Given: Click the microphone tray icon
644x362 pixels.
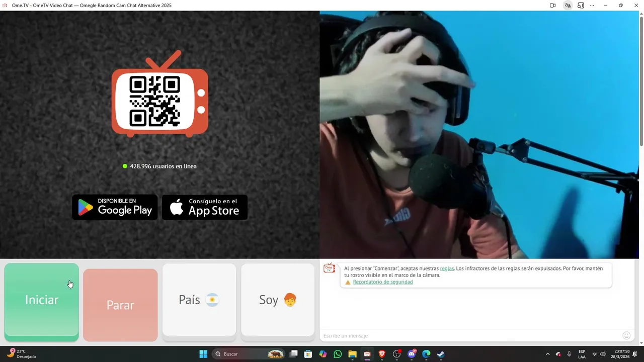Looking at the screenshot, I should pyautogui.click(x=569, y=354).
